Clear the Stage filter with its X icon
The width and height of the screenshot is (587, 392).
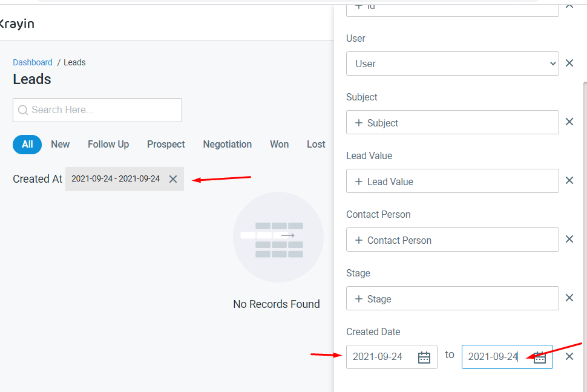[569, 298]
